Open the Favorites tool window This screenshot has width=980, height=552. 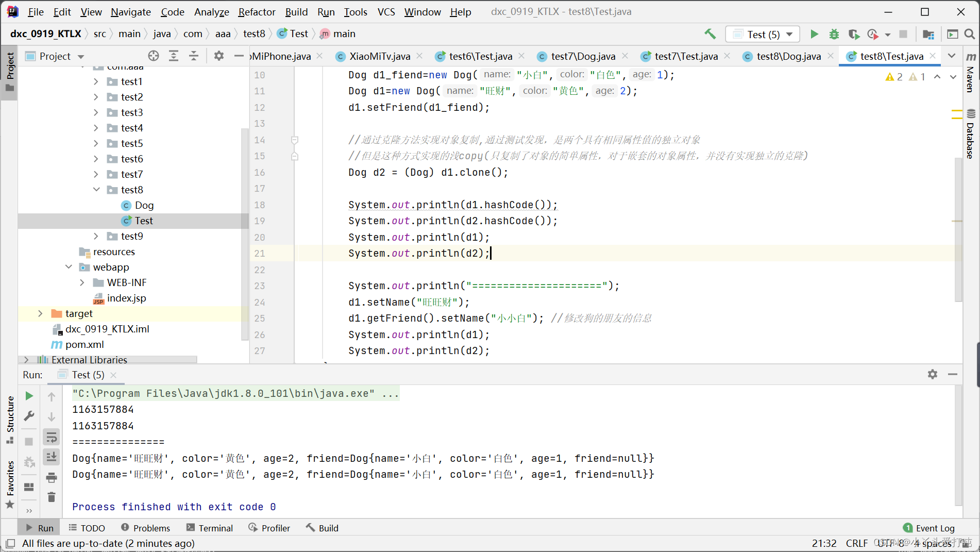(10, 484)
